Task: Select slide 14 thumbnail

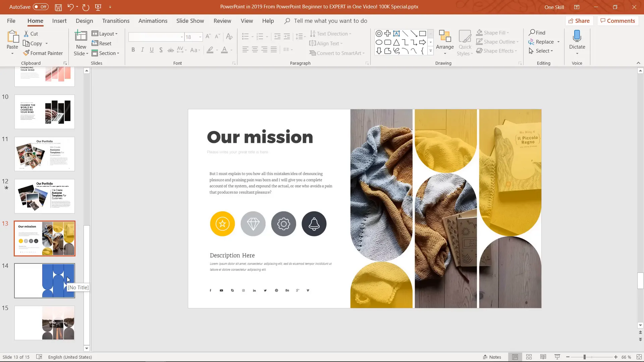Action: [45, 281]
